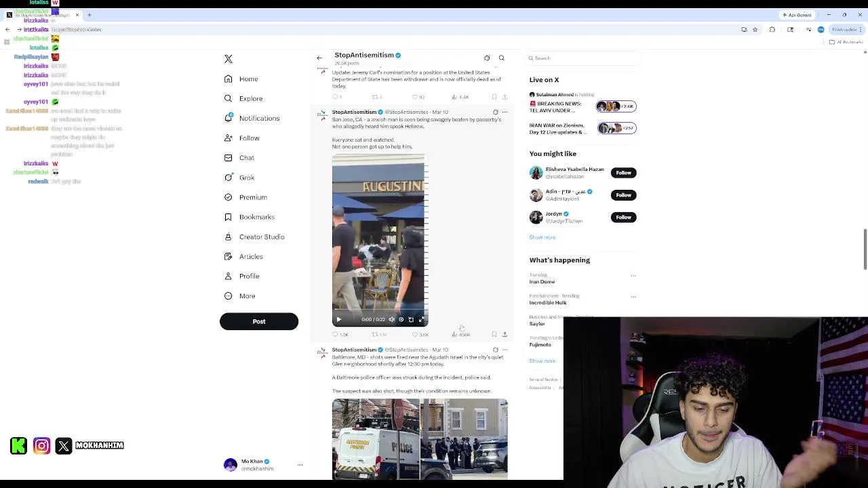Click the video progress bar
This screenshot has height=488, width=868.
[x=380, y=311]
